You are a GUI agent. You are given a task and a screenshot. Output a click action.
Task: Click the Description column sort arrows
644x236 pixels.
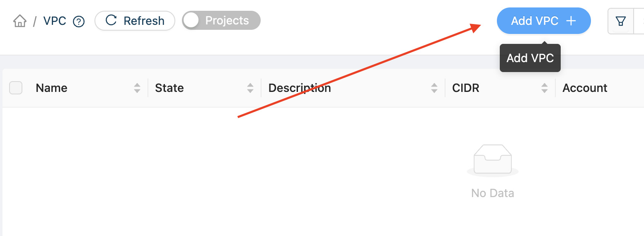click(434, 88)
